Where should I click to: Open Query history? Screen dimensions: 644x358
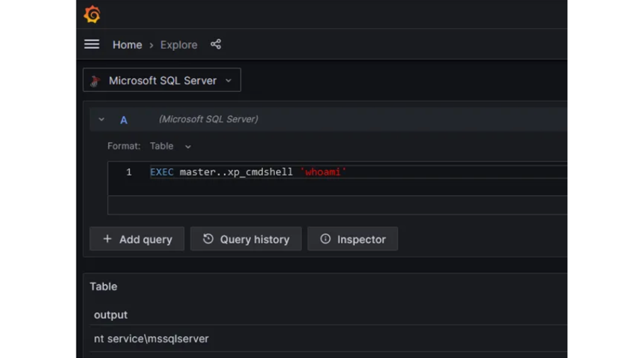(246, 239)
